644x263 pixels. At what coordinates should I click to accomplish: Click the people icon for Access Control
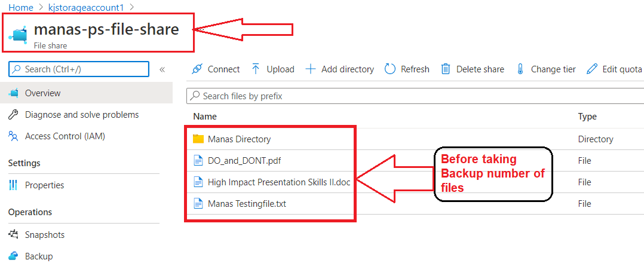coord(13,136)
